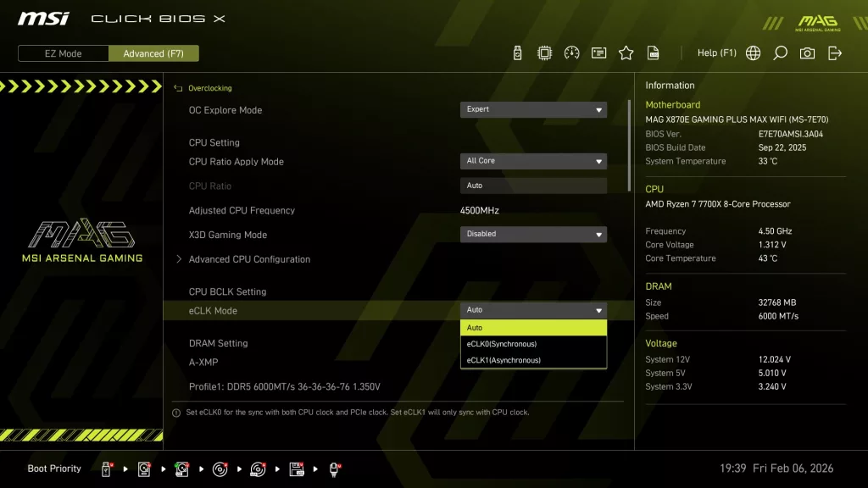This screenshot has height=488, width=868.
Task: Select the Advanced (F7) tab
Action: (153, 53)
